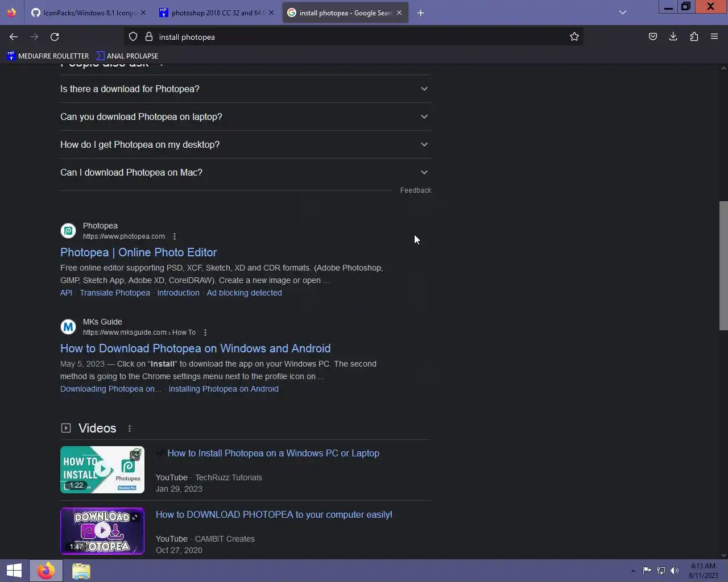Expand 'Can you download Photopea on laptop?'

[245, 117]
